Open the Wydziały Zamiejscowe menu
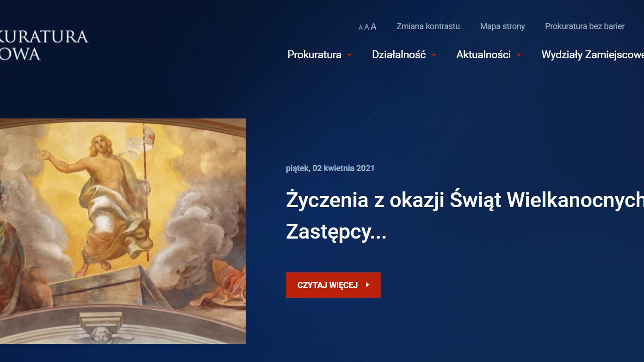The height and width of the screenshot is (362, 644). pos(593,55)
